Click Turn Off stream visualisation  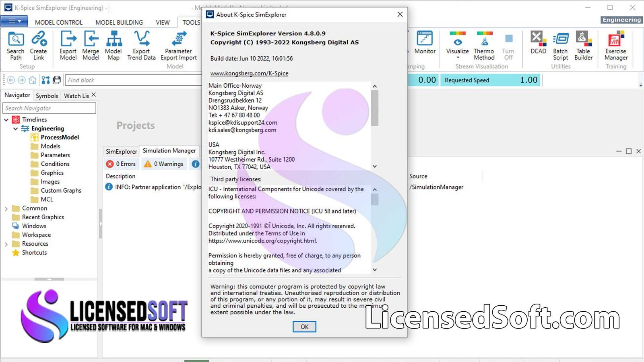(508, 45)
